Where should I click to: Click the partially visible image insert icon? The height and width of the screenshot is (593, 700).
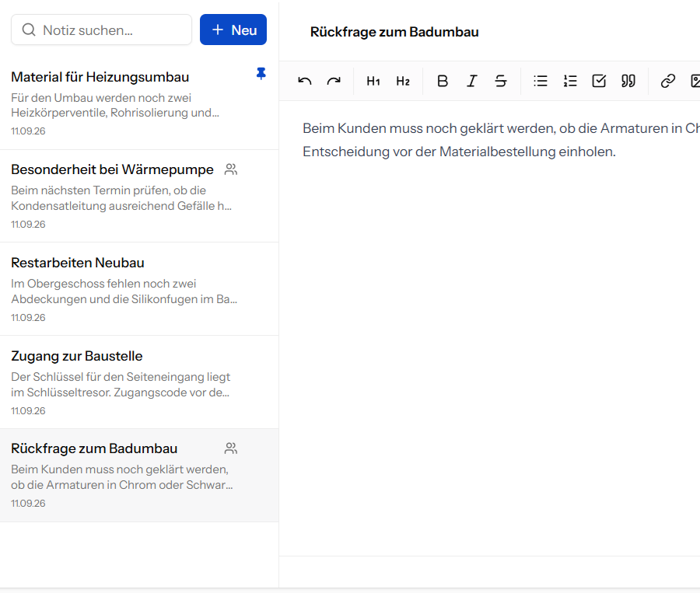(x=695, y=81)
